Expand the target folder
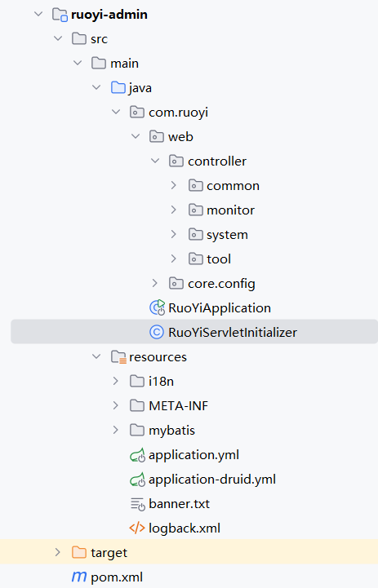This screenshot has width=378, height=588. 57,552
